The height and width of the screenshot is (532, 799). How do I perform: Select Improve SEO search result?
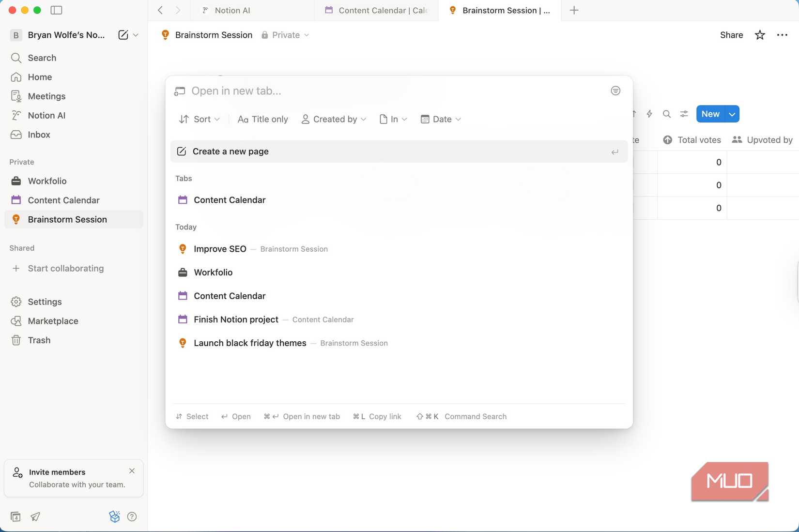pos(220,249)
